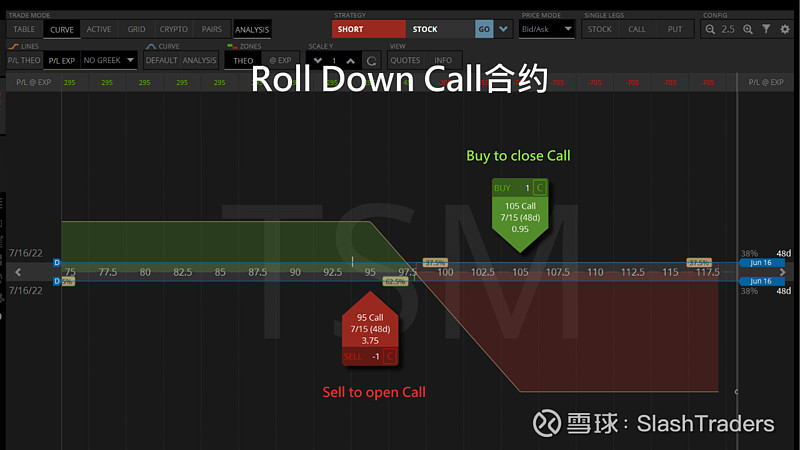Click the C icon on the SELL leg
The width and height of the screenshot is (800, 450).
tap(390, 356)
